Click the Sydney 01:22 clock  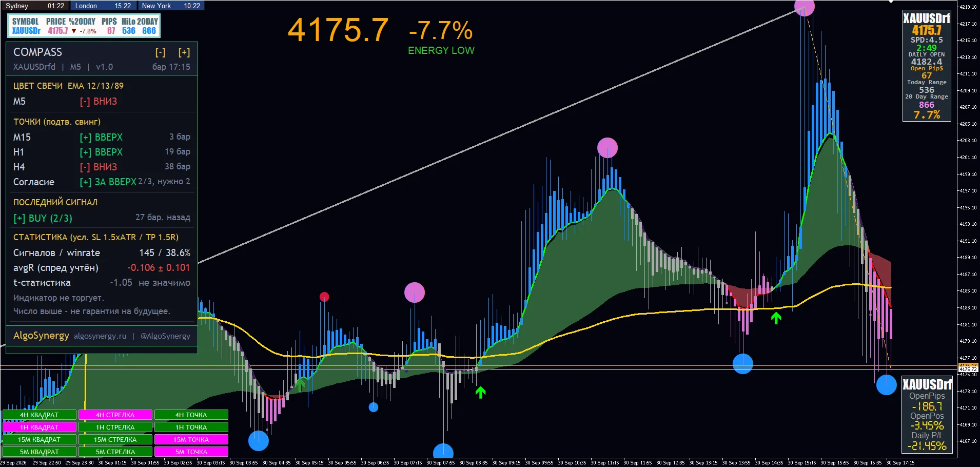[35, 6]
